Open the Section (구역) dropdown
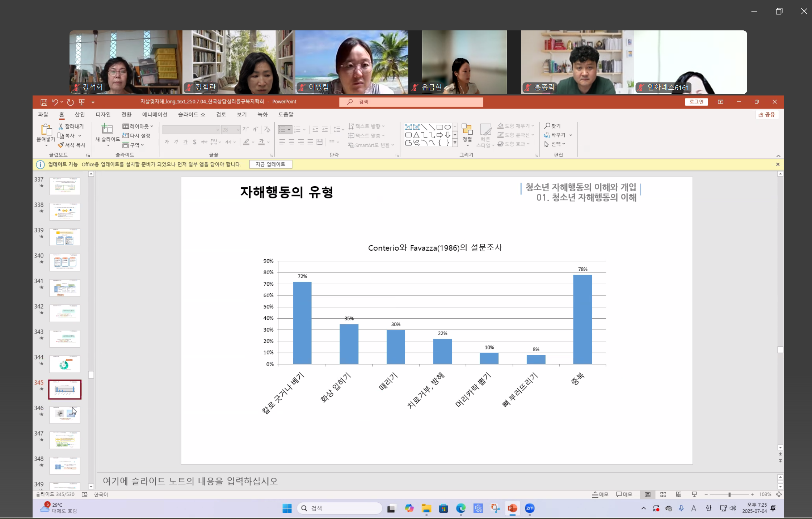This screenshot has height=519, width=812. point(133,145)
